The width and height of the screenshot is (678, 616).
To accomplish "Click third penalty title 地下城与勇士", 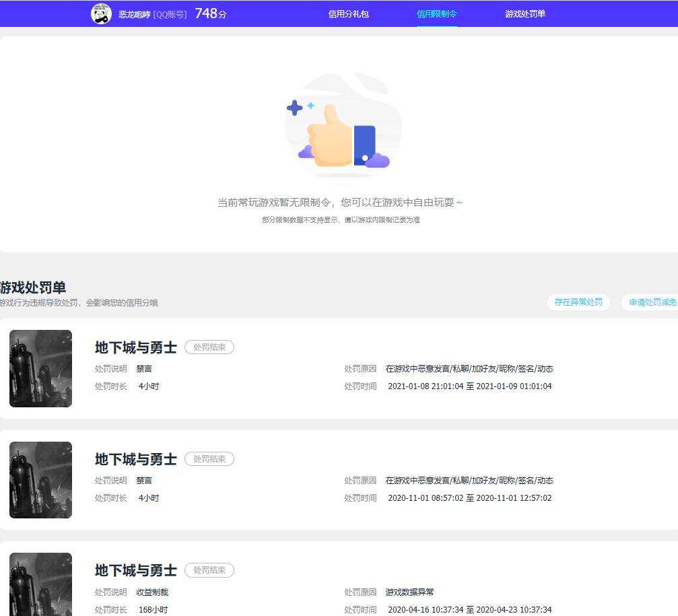I will click(x=136, y=571).
